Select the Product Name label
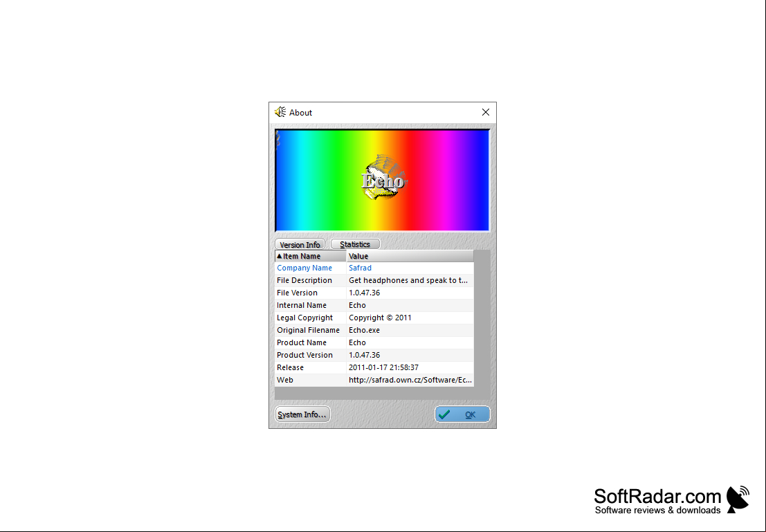Image resolution: width=766 pixels, height=532 pixels. (302, 342)
